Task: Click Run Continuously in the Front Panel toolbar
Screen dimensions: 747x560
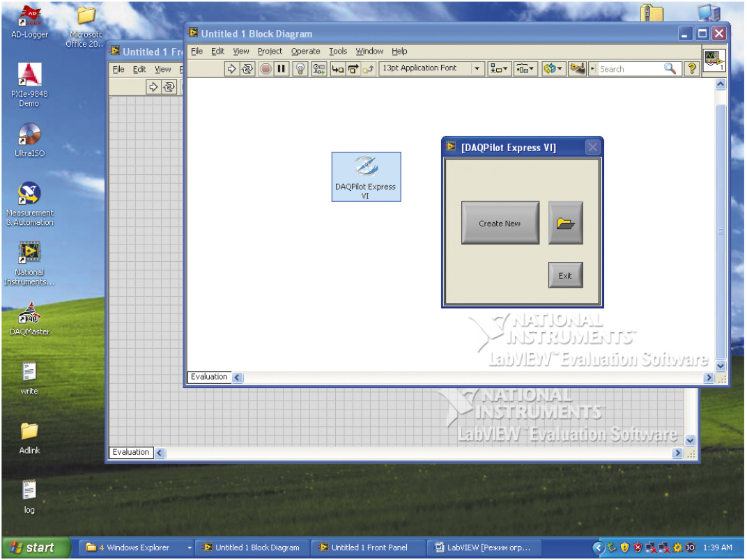Action: [x=169, y=87]
